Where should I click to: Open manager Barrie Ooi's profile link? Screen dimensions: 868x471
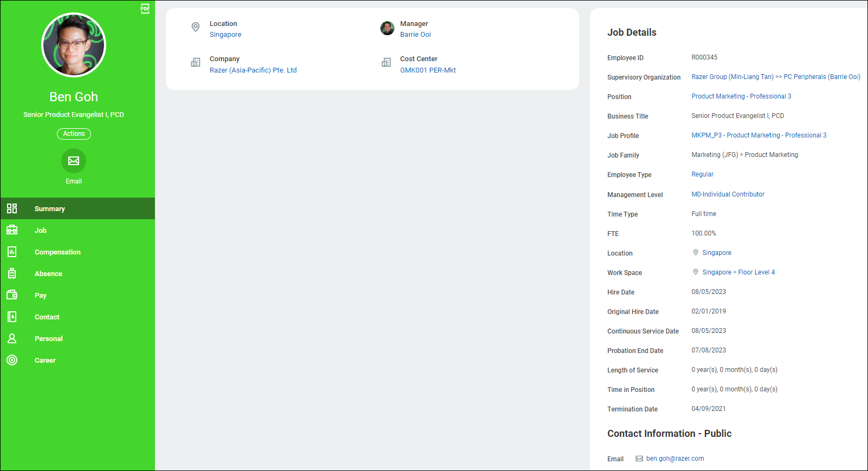click(416, 35)
